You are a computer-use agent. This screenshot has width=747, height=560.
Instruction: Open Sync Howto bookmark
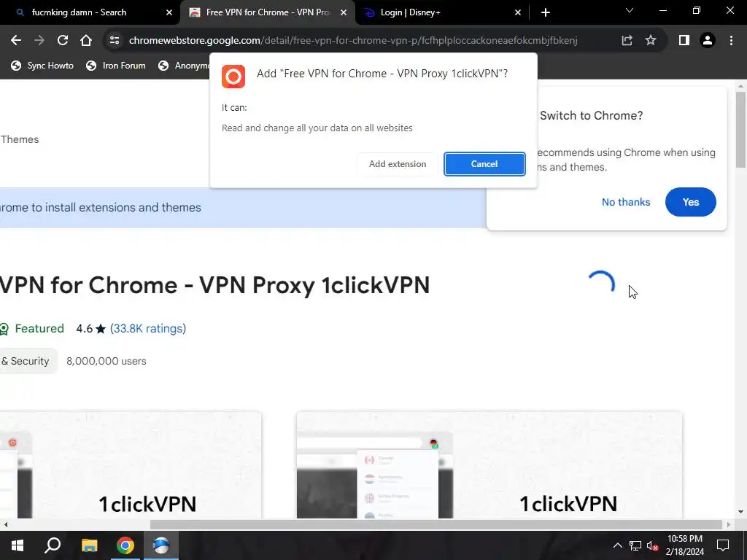coord(42,66)
